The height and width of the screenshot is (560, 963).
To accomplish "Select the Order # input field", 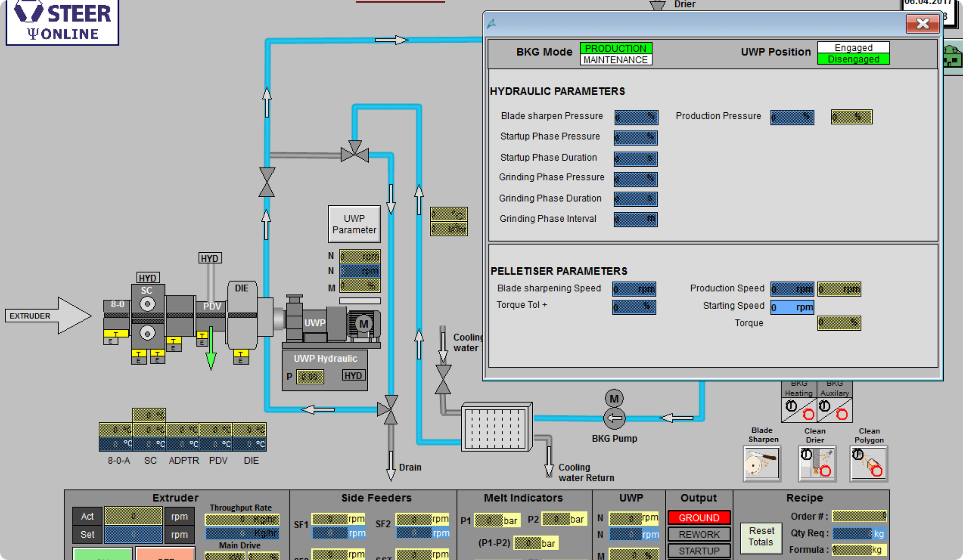I will (x=859, y=516).
